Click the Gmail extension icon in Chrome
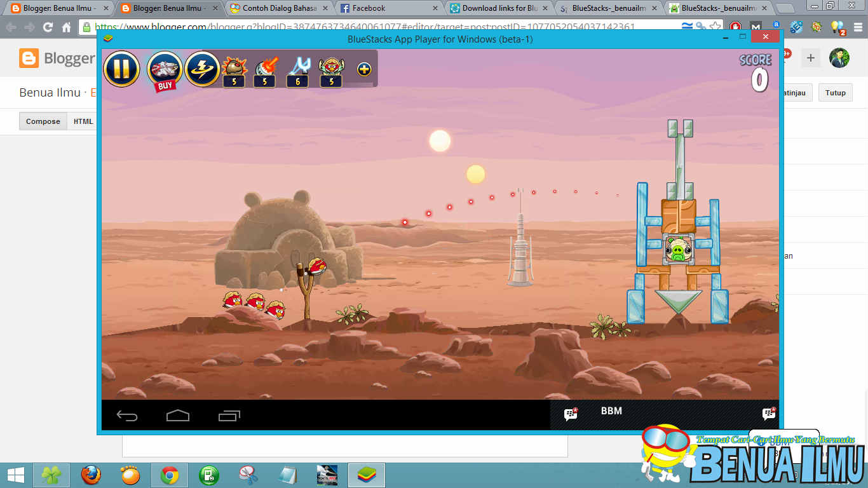The image size is (868, 488). point(756,27)
